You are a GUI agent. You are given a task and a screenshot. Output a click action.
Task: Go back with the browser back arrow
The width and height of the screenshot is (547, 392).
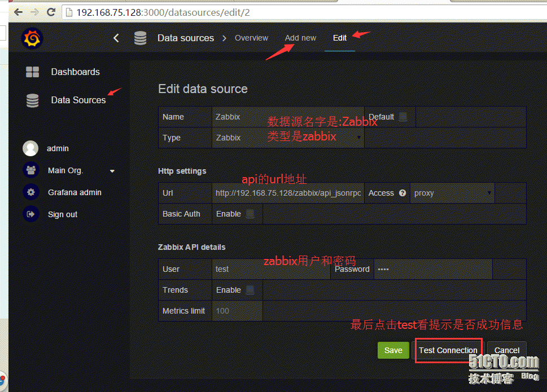point(18,12)
